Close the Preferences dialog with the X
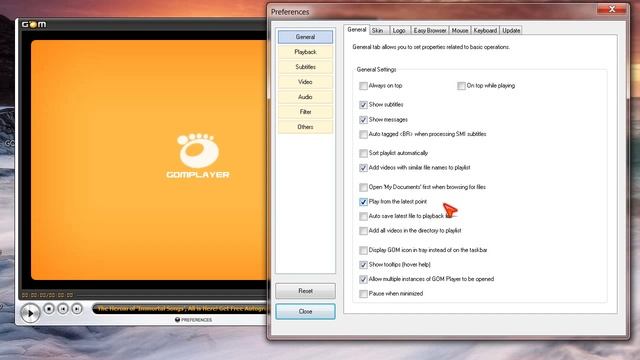Screen dimensions: 640x360 tap(611, 9)
